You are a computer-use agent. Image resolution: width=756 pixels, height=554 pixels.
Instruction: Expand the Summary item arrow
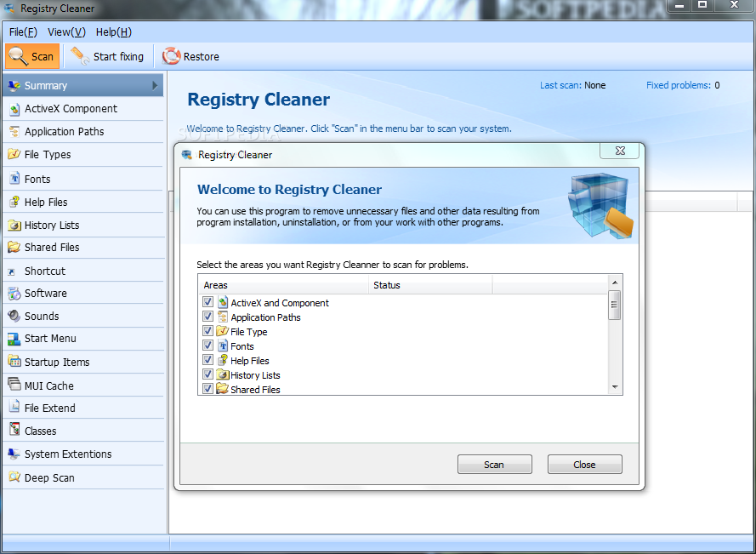coord(155,85)
